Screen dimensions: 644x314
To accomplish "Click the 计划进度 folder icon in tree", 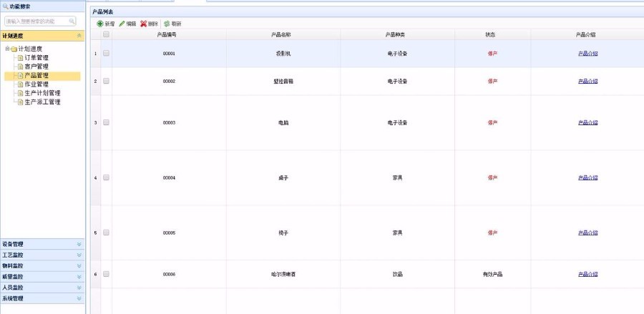I will (x=14, y=49).
